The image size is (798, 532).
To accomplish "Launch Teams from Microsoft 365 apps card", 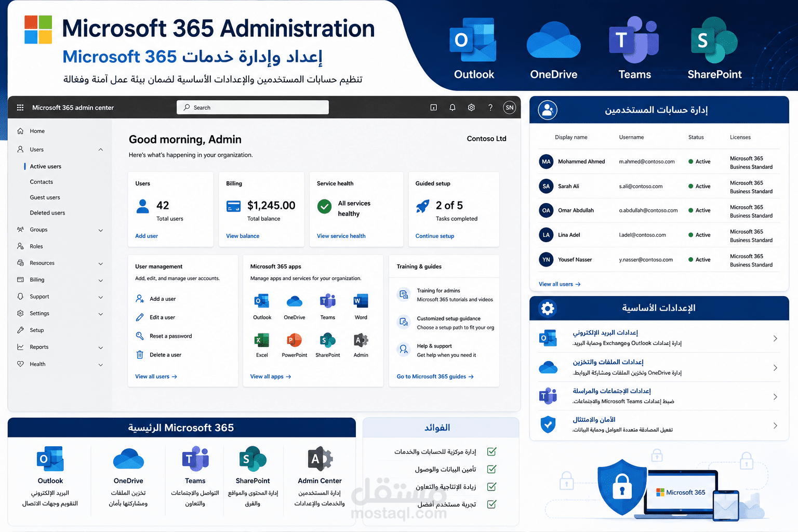I will tap(328, 301).
